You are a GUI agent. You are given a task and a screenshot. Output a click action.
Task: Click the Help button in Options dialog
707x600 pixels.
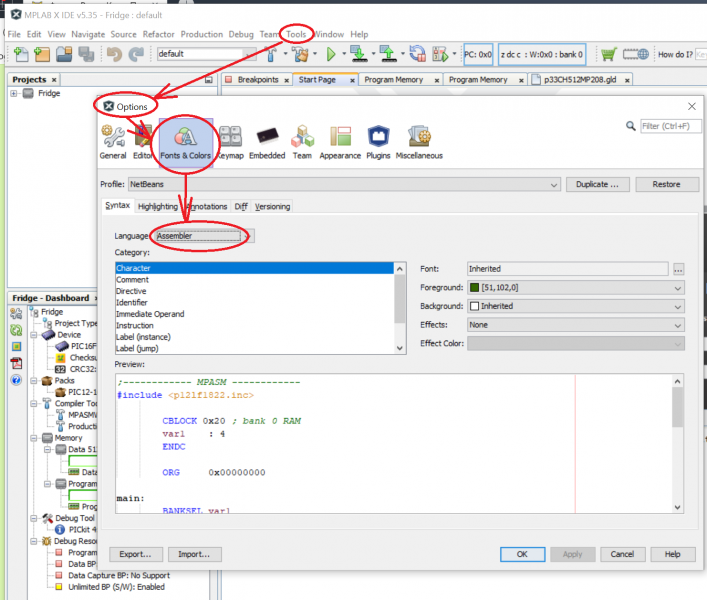pyautogui.click(x=672, y=554)
